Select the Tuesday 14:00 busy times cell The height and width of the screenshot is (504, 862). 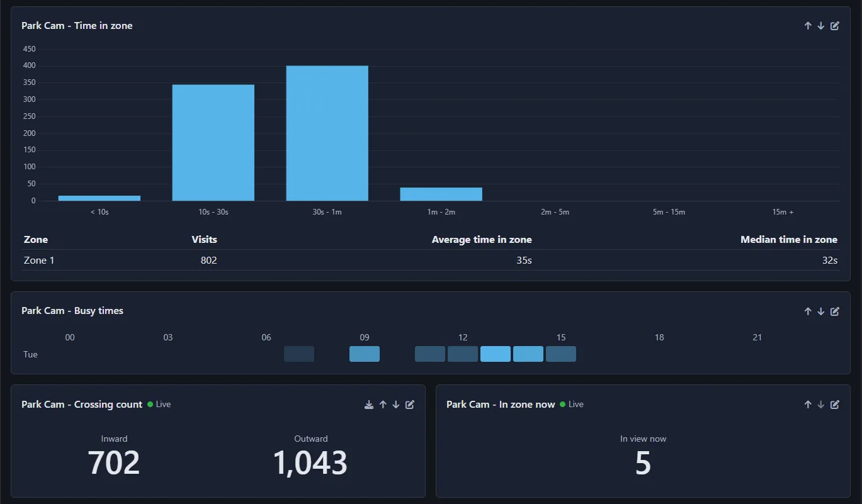(x=528, y=354)
